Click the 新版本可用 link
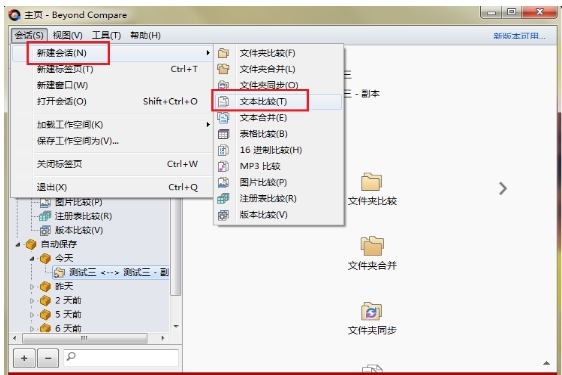 pyautogui.click(x=519, y=36)
